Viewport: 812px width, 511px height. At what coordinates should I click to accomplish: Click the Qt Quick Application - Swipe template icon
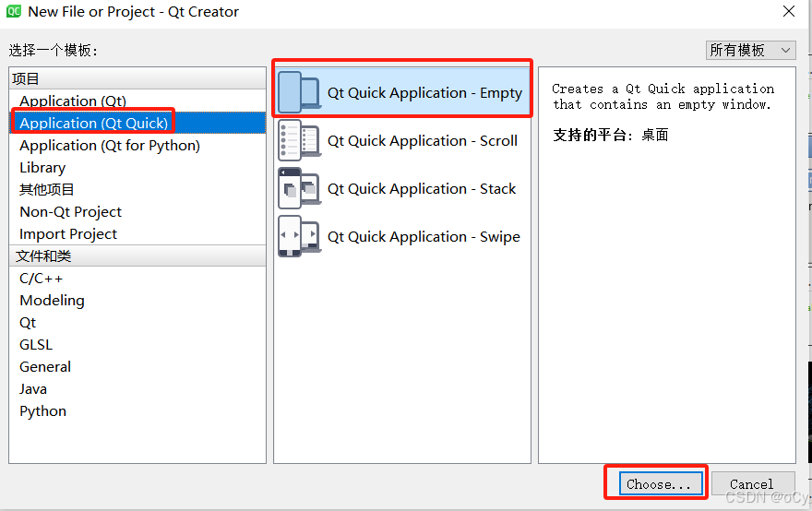[x=299, y=237]
